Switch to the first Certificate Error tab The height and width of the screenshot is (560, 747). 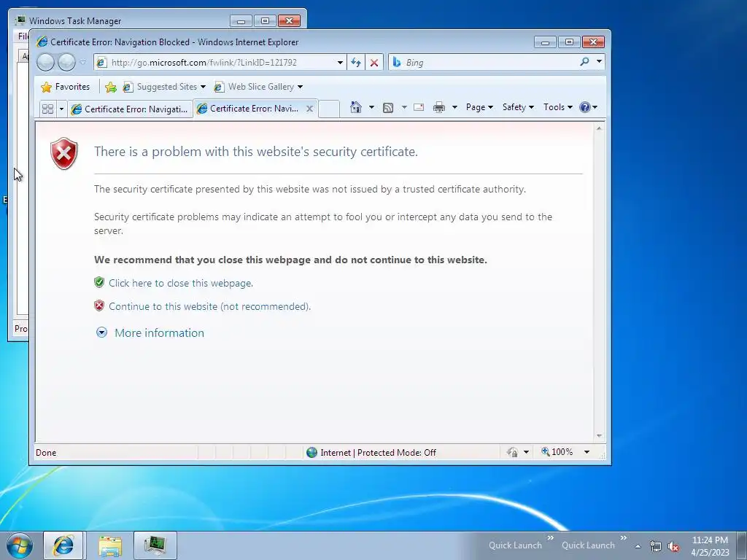coord(130,109)
